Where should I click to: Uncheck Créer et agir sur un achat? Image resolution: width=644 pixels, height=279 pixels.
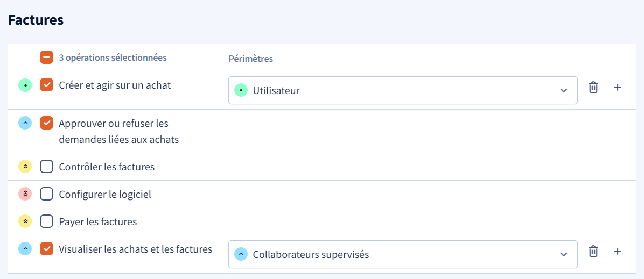[46, 85]
